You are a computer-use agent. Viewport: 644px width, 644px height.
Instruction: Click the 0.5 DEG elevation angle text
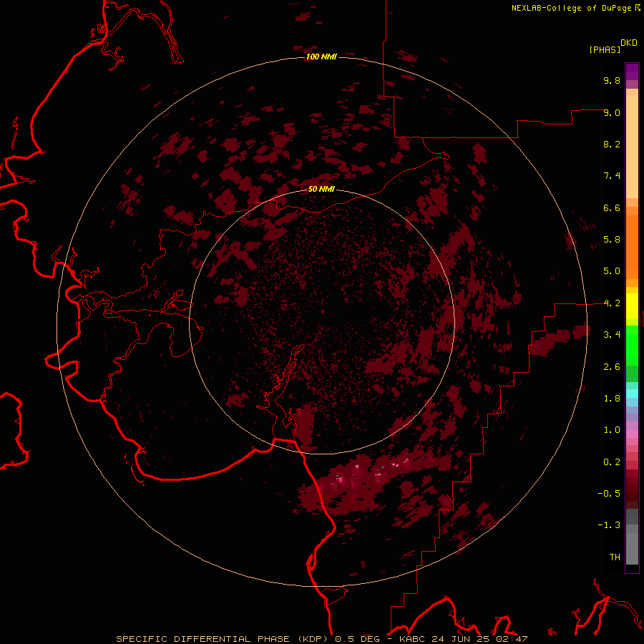[358, 639]
